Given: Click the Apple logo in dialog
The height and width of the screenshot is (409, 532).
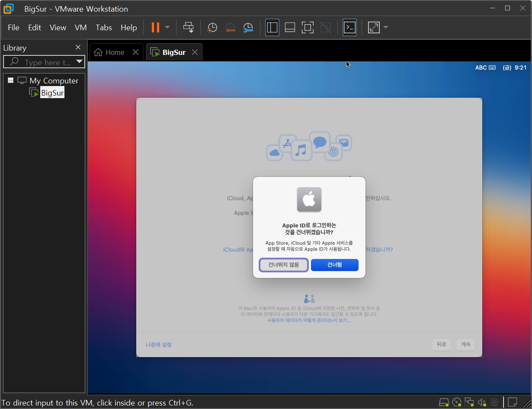Looking at the screenshot, I should pyautogui.click(x=309, y=199).
